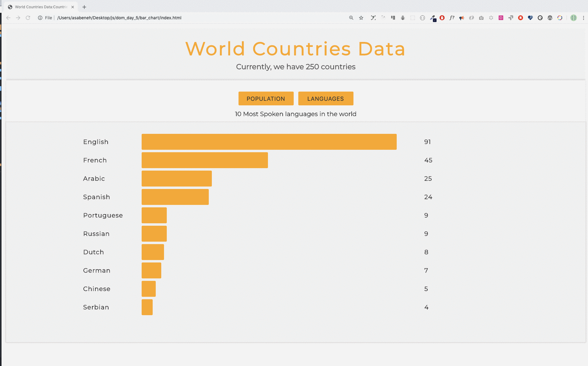The height and width of the screenshot is (366, 588).
Task: Click the camera screenshot extension icon
Action: 481,18
